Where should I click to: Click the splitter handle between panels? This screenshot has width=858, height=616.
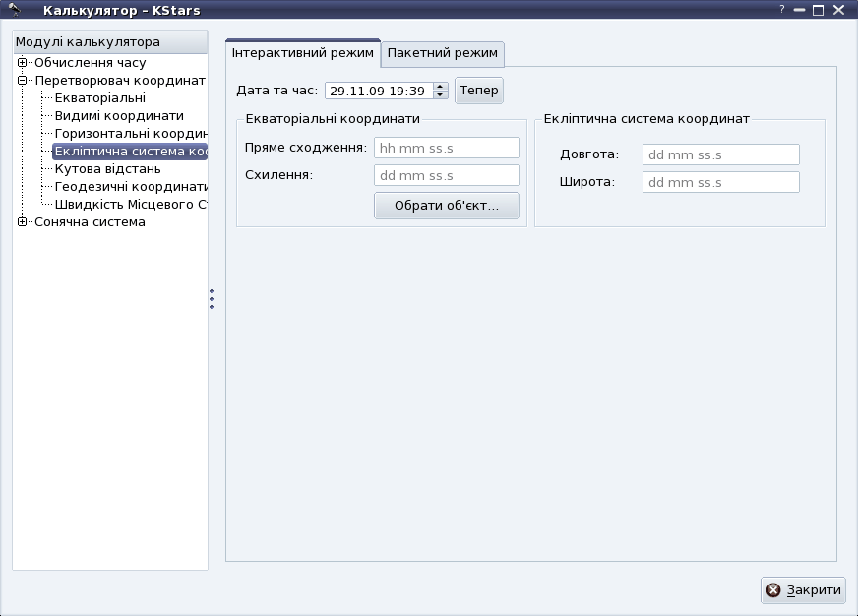pyautogui.click(x=211, y=299)
